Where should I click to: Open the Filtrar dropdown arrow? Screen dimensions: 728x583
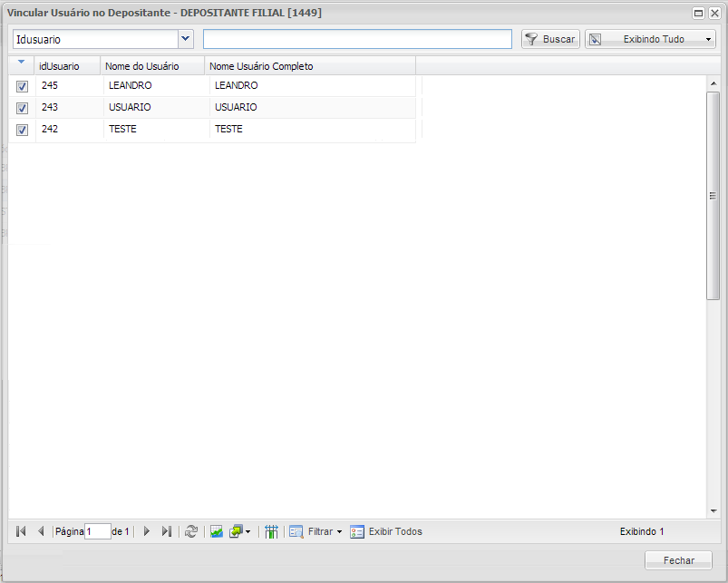pos(339,531)
